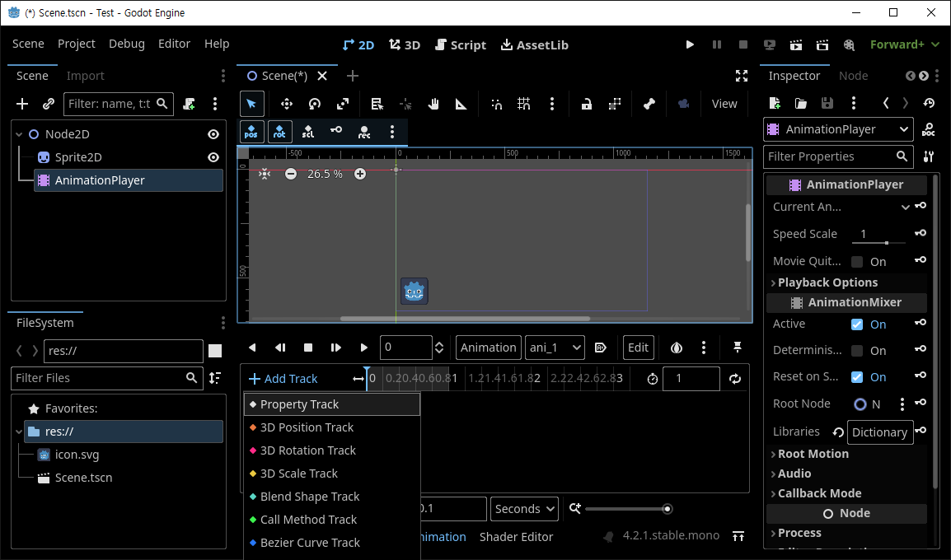Toggle Movie Quit On checkbox
The height and width of the screenshot is (560, 951).
857,262
